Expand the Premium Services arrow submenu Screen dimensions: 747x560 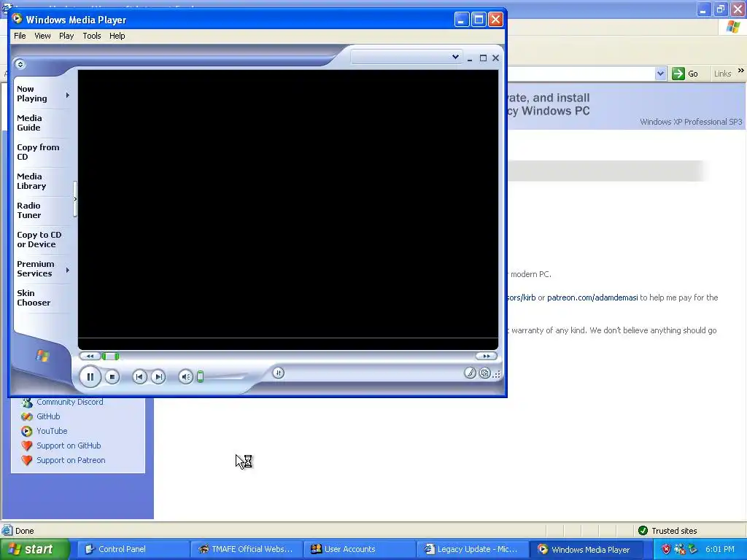point(68,270)
